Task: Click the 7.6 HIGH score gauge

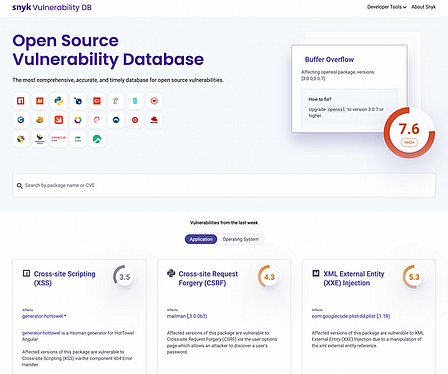Action: 409,132
